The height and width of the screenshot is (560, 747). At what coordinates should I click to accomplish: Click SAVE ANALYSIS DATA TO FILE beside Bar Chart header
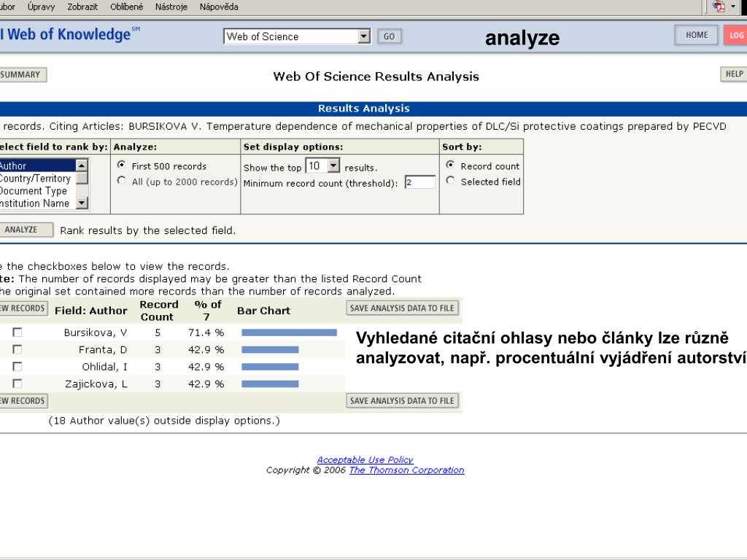click(402, 308)
